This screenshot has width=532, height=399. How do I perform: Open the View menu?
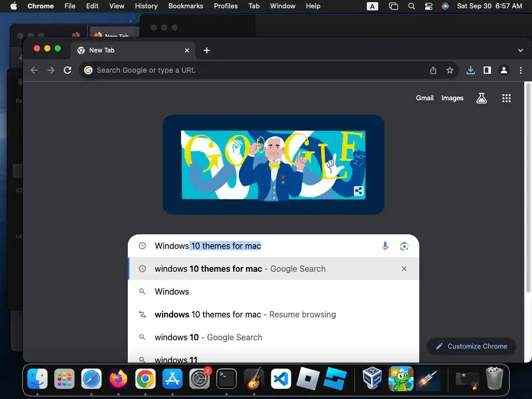click(x=117, y=6)
